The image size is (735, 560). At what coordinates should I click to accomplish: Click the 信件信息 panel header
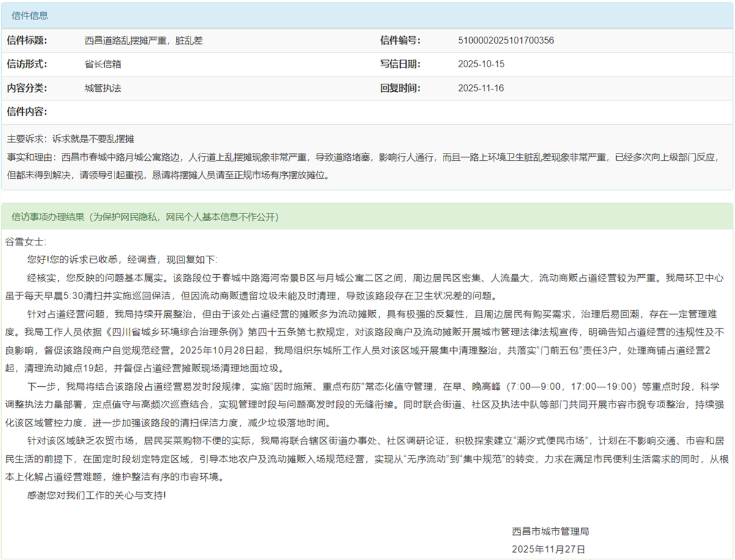click(30, 15)
